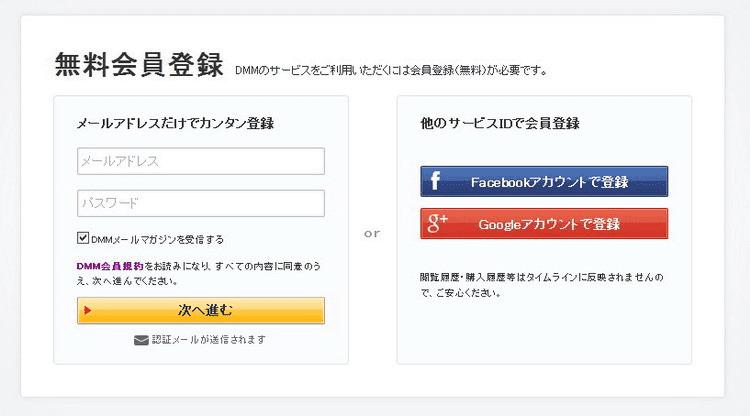Focus the メールアドレス input field
750x416 pixels.
coord(200,161)
